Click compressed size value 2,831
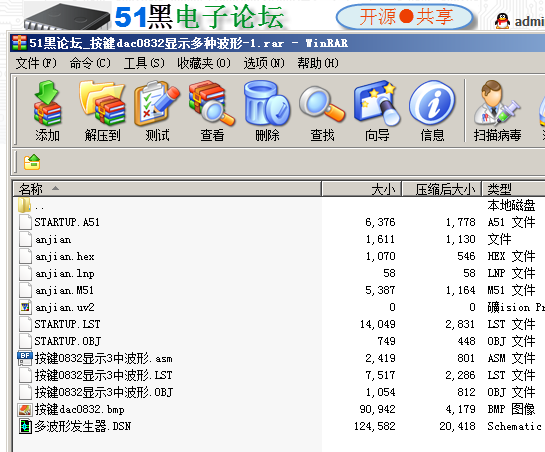 click(x=460, y=324)
